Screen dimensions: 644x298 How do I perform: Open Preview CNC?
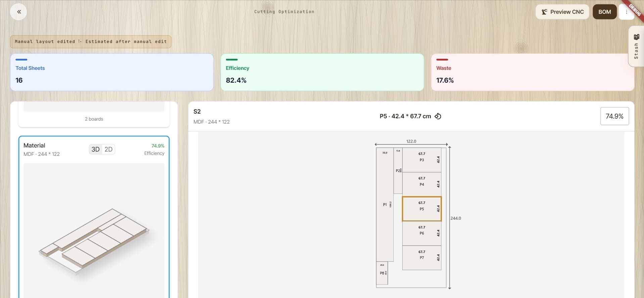coord(562,12)
